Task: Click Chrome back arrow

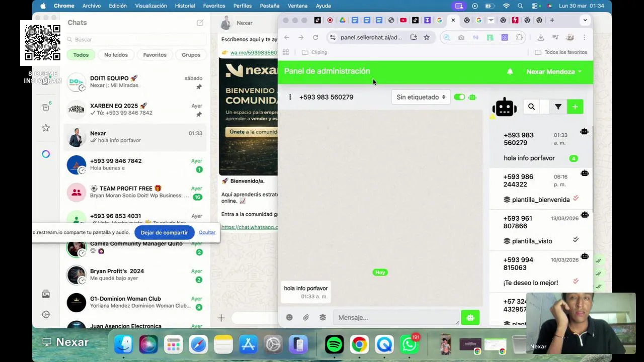Action: [286, 37]
